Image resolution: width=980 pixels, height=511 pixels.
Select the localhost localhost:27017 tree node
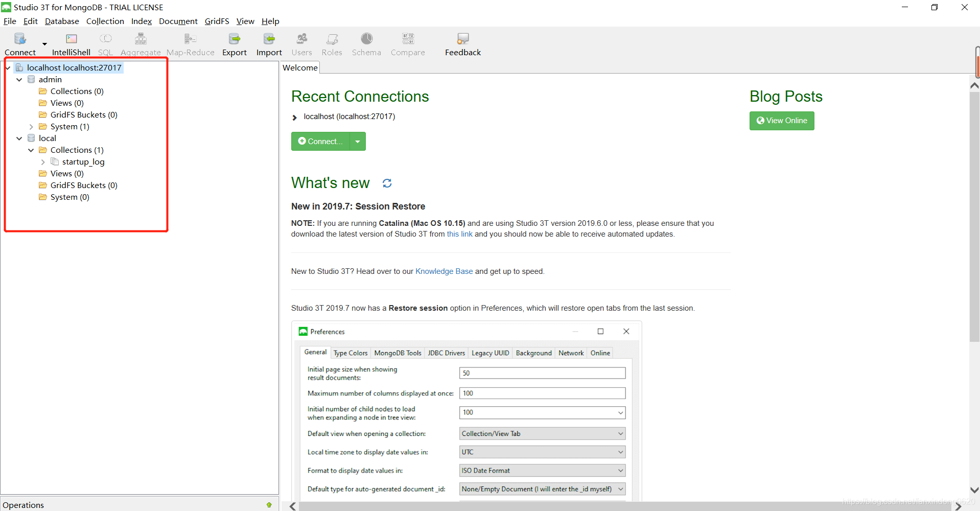coord(69,67)
